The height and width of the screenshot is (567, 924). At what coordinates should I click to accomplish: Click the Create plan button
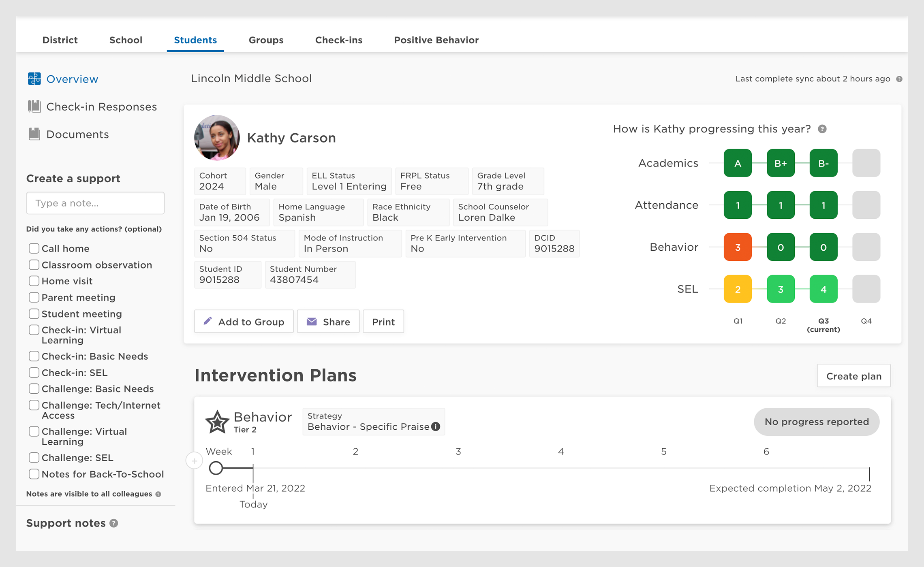(x=854, y=376)
